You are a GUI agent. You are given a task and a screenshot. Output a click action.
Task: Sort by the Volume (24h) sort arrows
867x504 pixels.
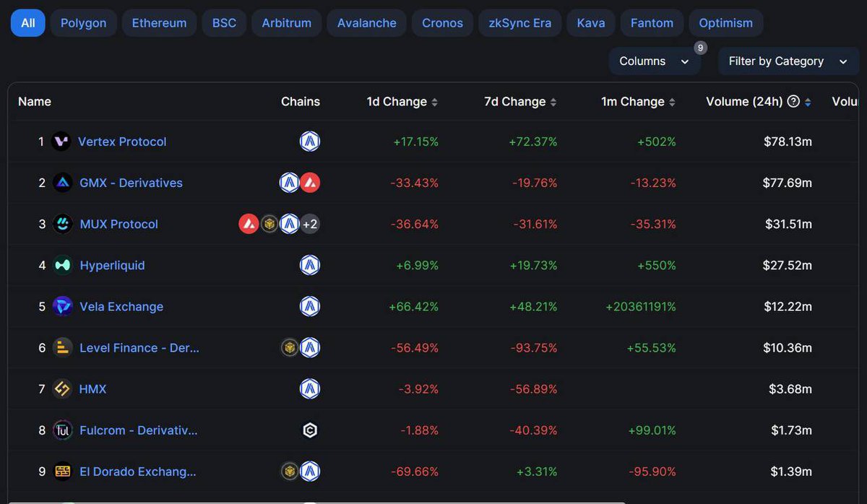pyautogui.click(x=808, y=103)
